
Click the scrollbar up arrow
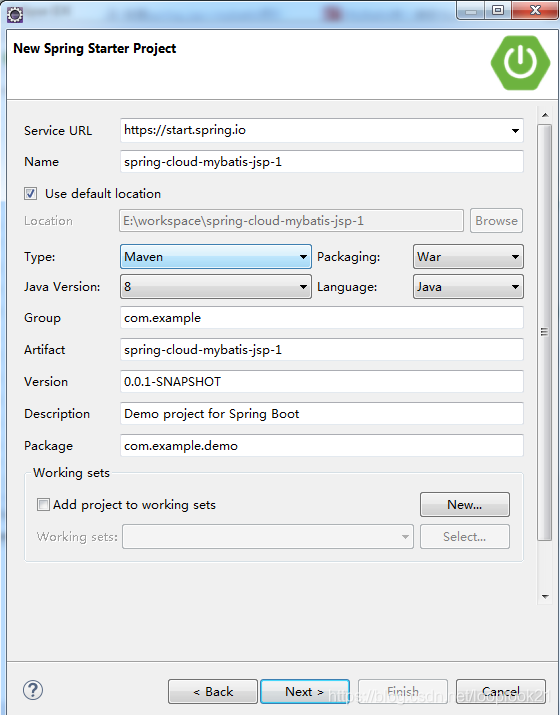[x=545, y=115]
